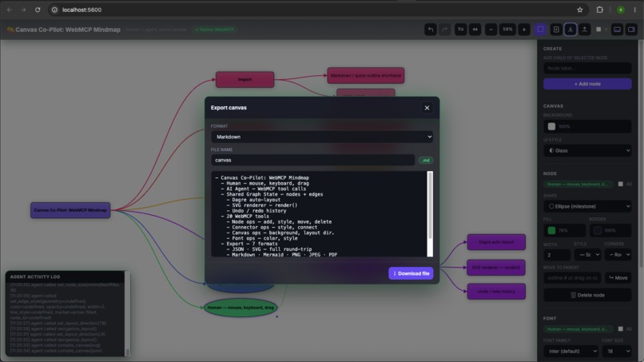Click the Agent Activity Log scrollbar
The image size is (644, 362).
tap(127, 314)
